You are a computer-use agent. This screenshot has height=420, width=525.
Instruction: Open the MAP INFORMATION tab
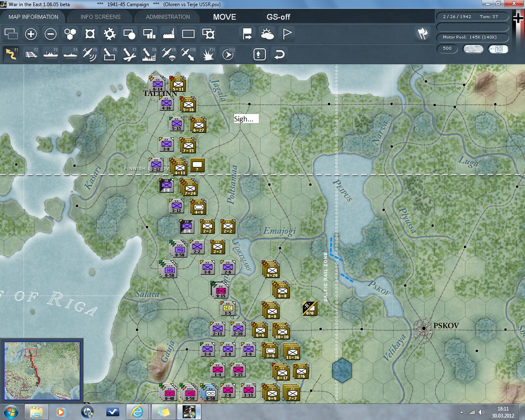33,17
